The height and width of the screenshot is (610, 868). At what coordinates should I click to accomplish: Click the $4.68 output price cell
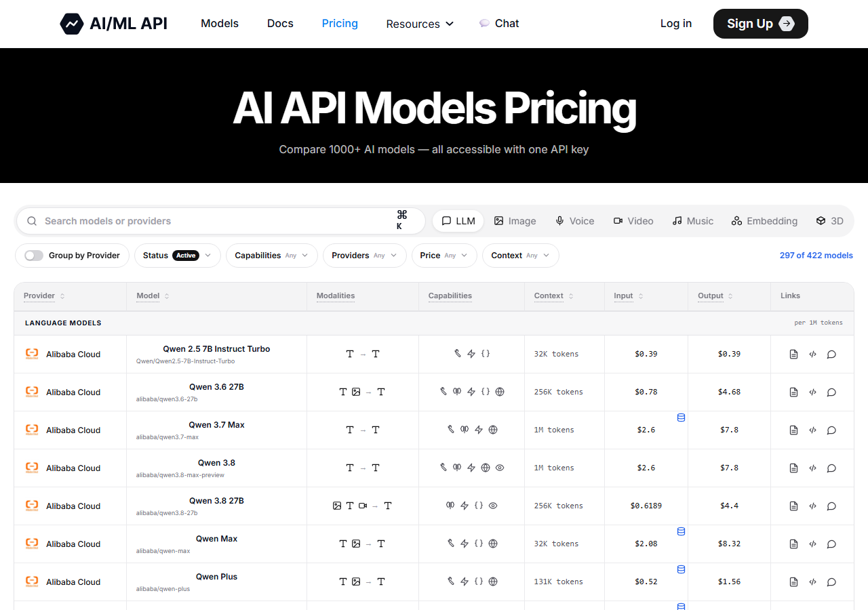[729, 392]
